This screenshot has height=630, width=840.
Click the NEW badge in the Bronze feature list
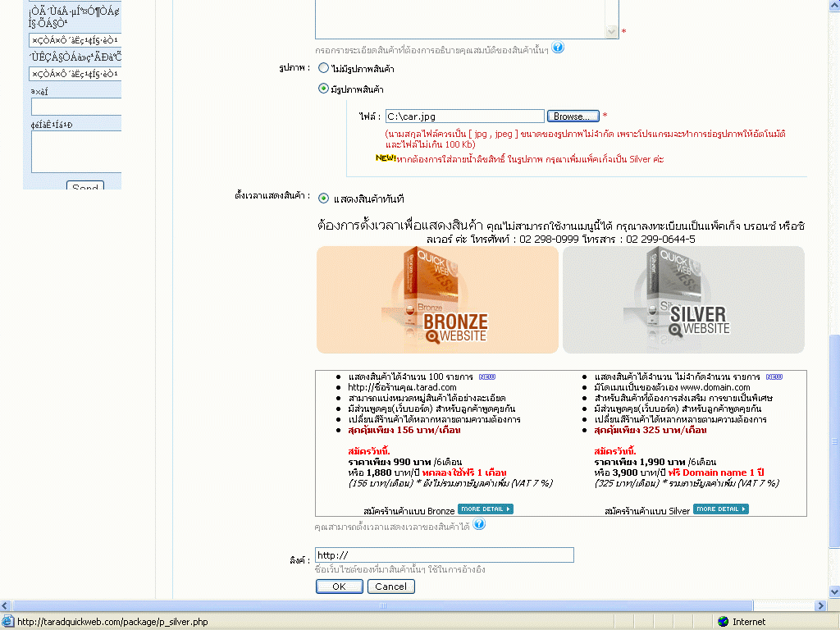click(486, 377)
